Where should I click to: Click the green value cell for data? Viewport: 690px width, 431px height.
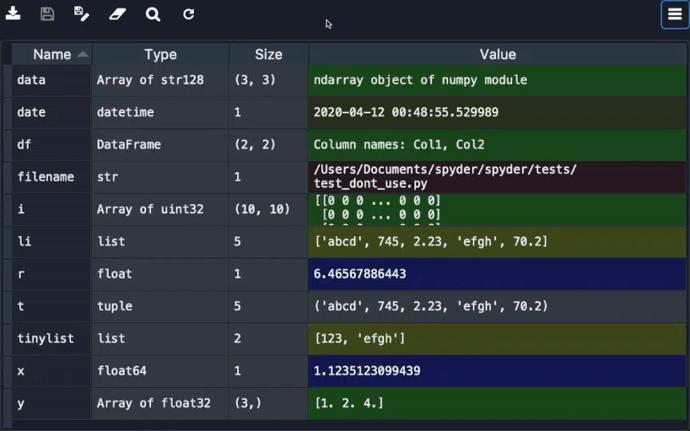tap(497, 80)
